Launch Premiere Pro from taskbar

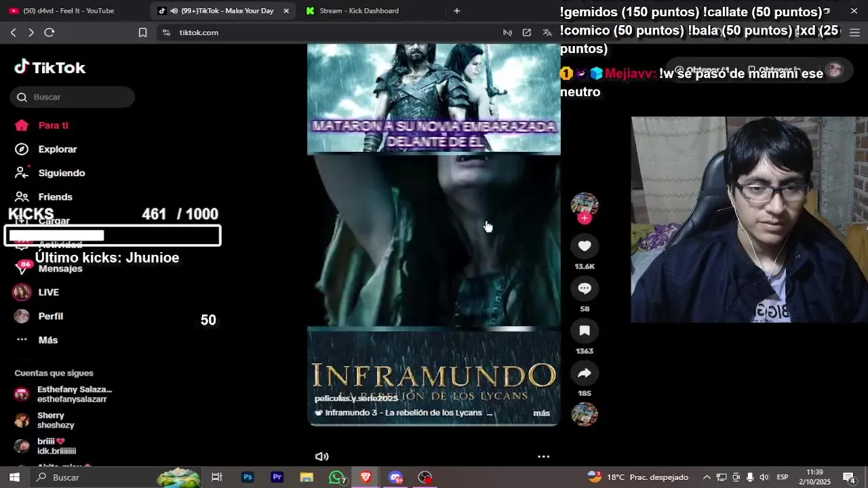[277, 477]
